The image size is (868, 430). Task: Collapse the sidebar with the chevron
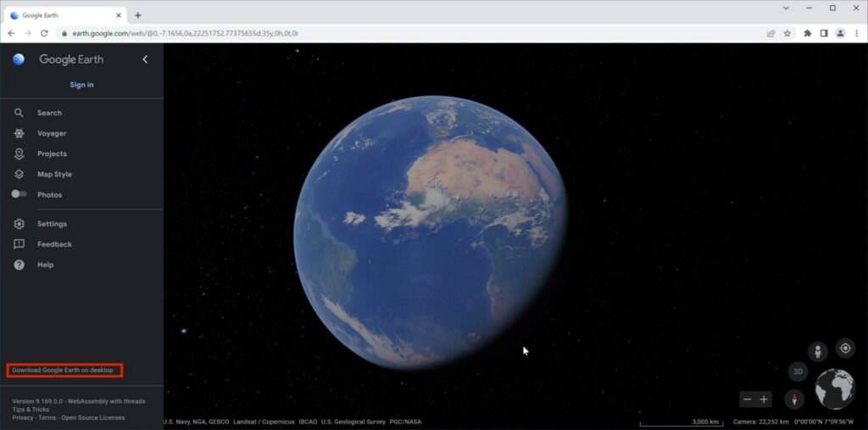[x=145, y=59]
